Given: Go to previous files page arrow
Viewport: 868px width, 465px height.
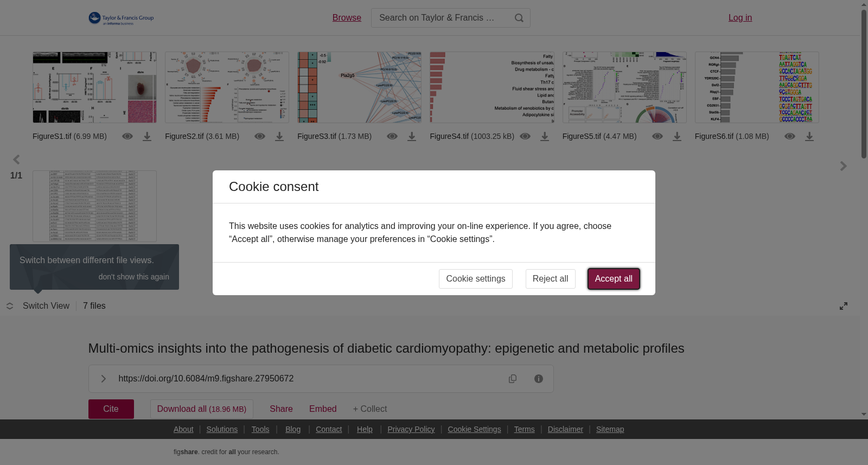Looking at the screenshot, I should coord(16,160).
